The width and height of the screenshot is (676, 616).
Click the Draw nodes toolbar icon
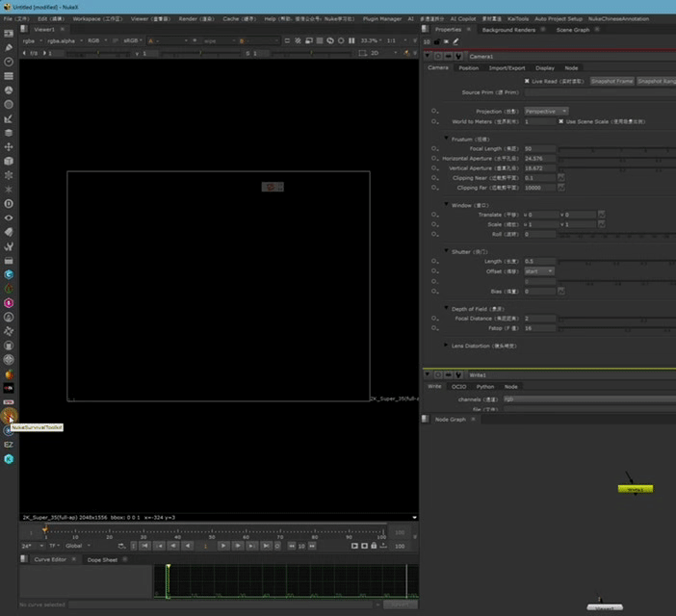[9, 47]
